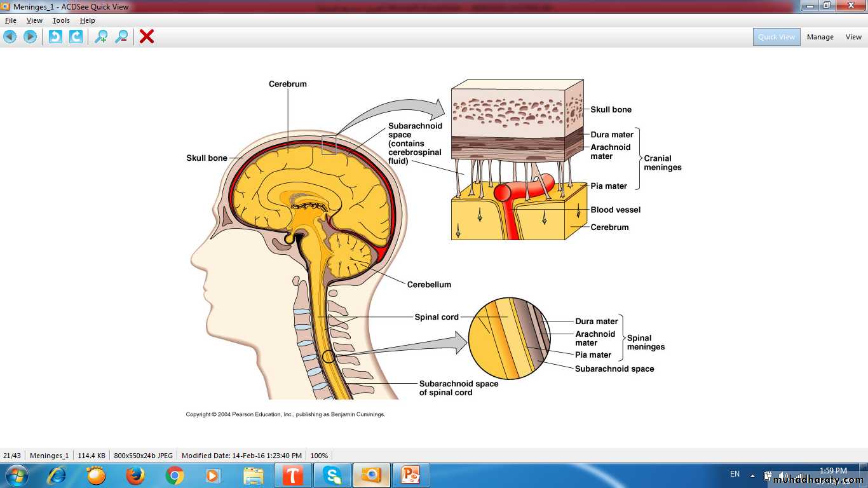Open Firefox from the taskbar

click(x=135, y=475)
